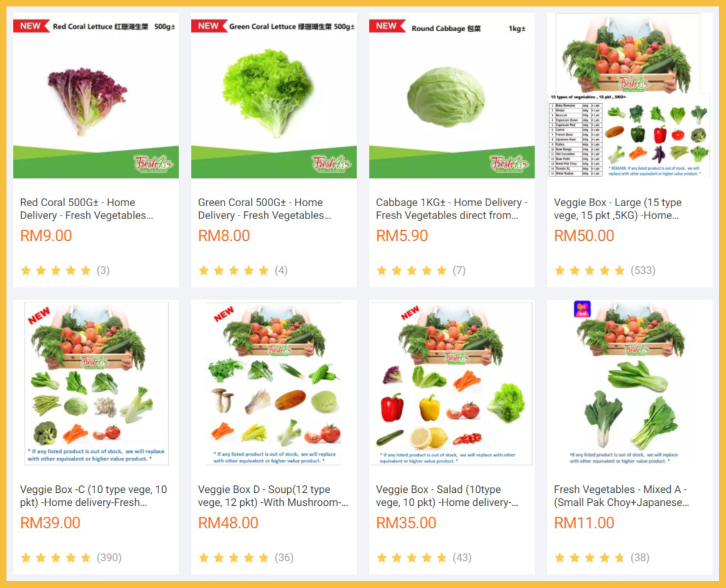Open the Green Coral lettuce product image
Screen dimensions: 726x588
274,96
